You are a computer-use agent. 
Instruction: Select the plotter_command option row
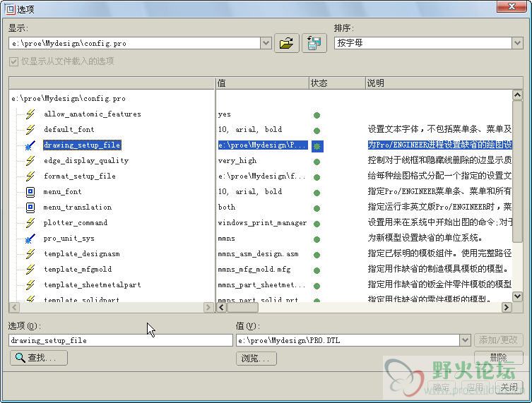pos(76,223)
